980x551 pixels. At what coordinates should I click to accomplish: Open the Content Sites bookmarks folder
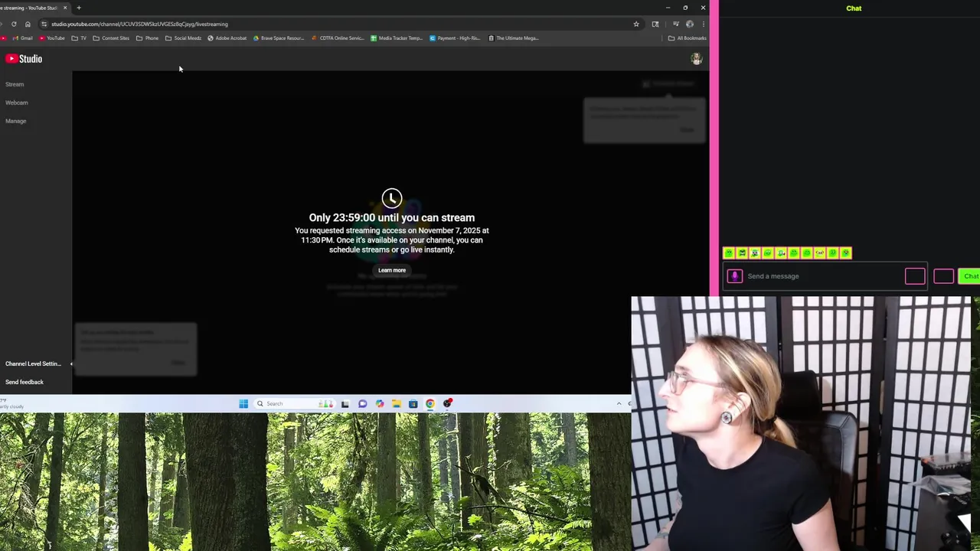coord(111,38)
